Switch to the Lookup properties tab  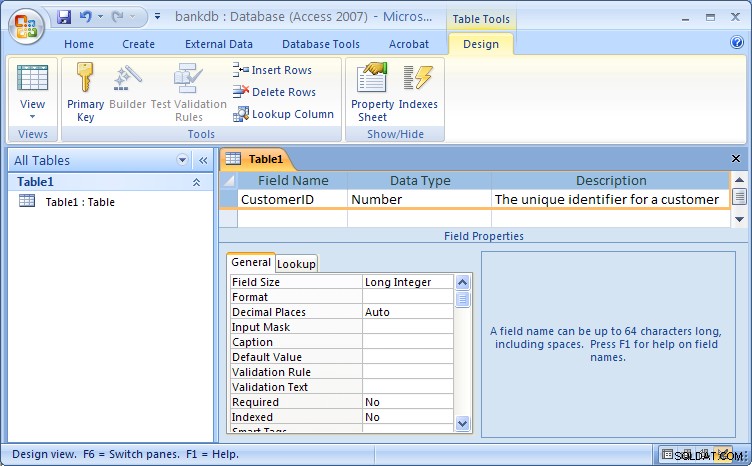(x=296, y=264)
